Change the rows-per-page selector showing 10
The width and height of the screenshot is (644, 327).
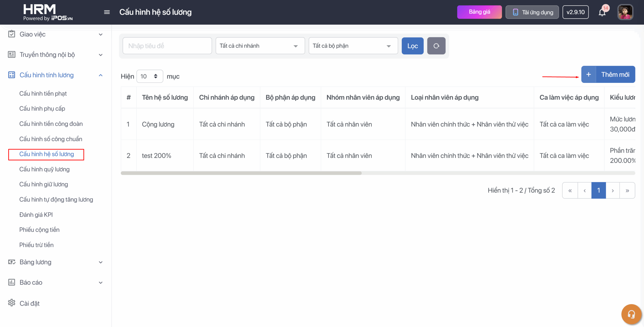(x=149, y=76)
